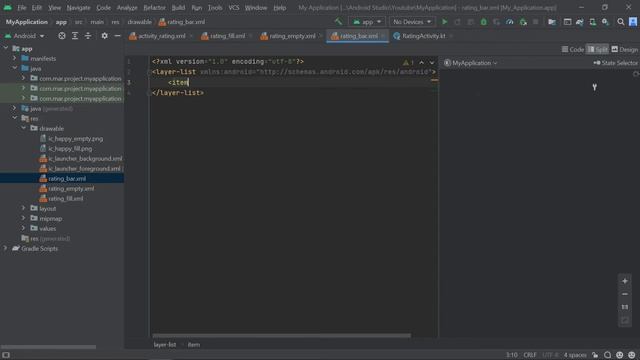Expand the layout folder
The width and height of the screenshot is (640, 360).
pos(24,208)
